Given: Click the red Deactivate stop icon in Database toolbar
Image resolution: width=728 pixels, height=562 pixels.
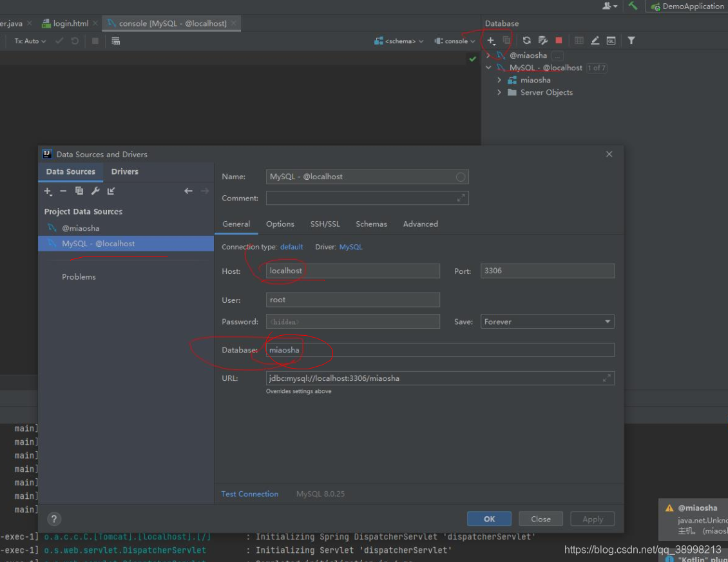Looking at the screenshot, I should click(559, 41).
